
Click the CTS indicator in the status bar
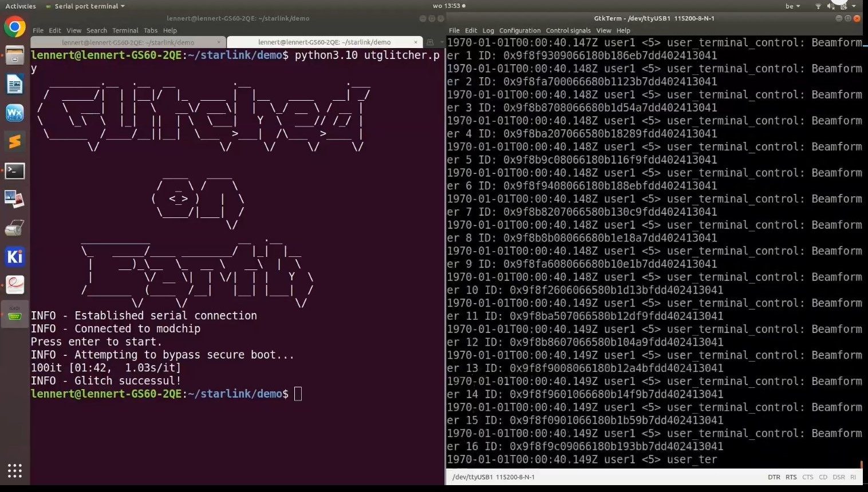(808, 477)
